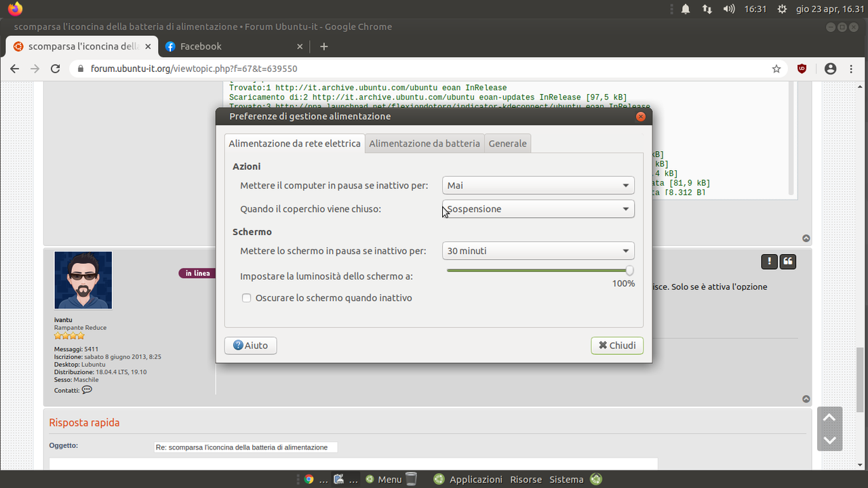Click the volume speaker indicator
This screenshot has height=488, width=868.
click(729, 9)
